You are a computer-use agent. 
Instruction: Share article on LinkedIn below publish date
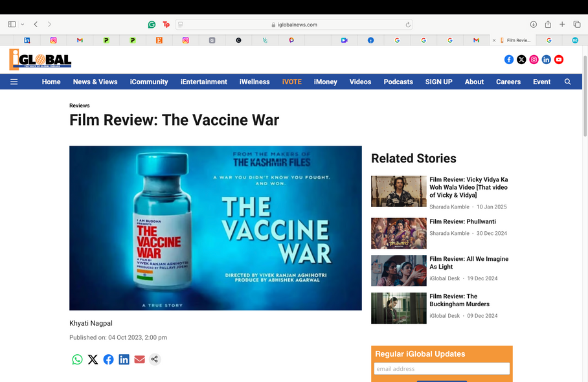[124, 359]
